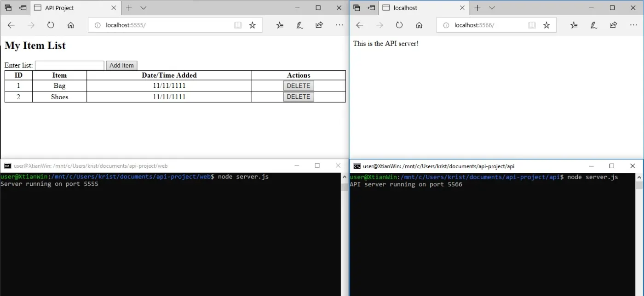
Task: Delete the Bag item row
Action: (299, 85)
